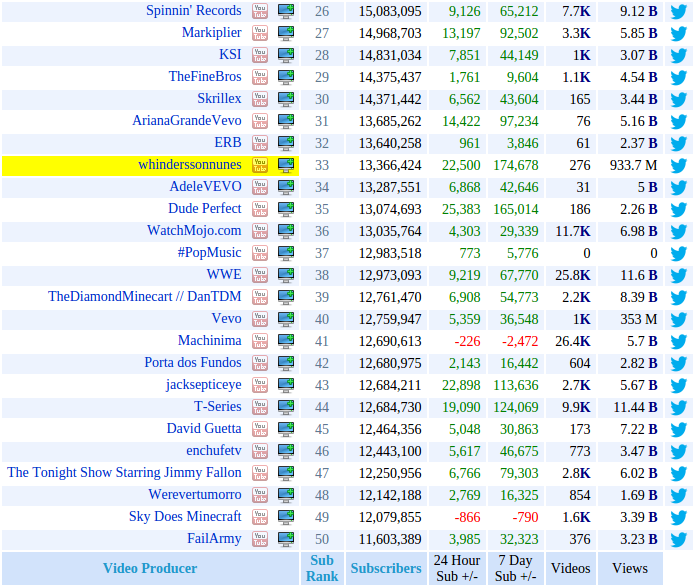Select Machinima's -226 daily change value
The height and width of the screenshot is (585, 694).
pos(467,342)
